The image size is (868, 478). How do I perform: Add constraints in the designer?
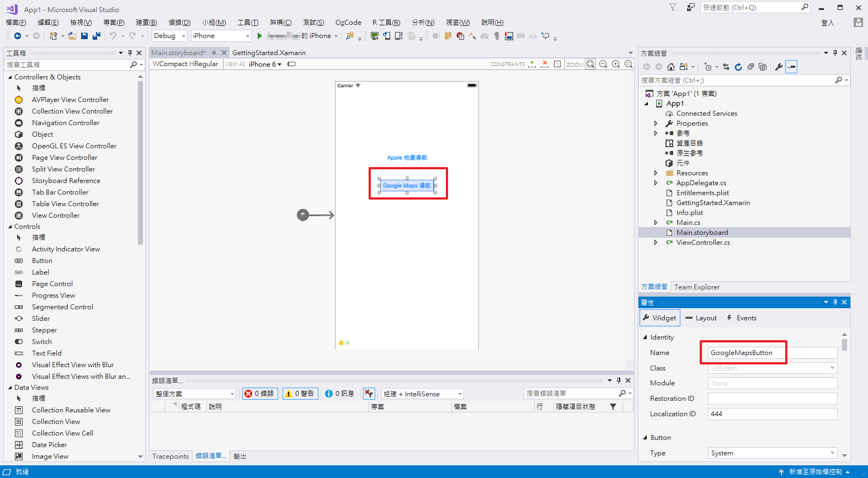[532, 64]
